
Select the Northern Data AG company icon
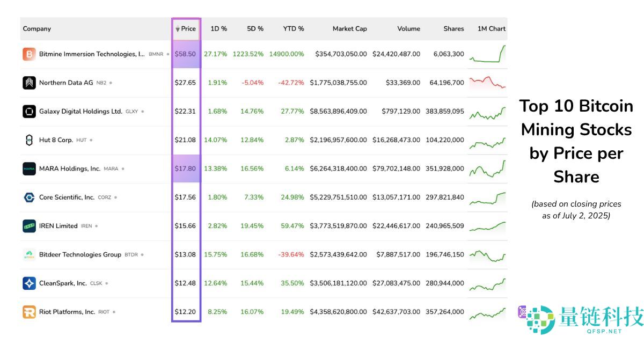(28, 83)
